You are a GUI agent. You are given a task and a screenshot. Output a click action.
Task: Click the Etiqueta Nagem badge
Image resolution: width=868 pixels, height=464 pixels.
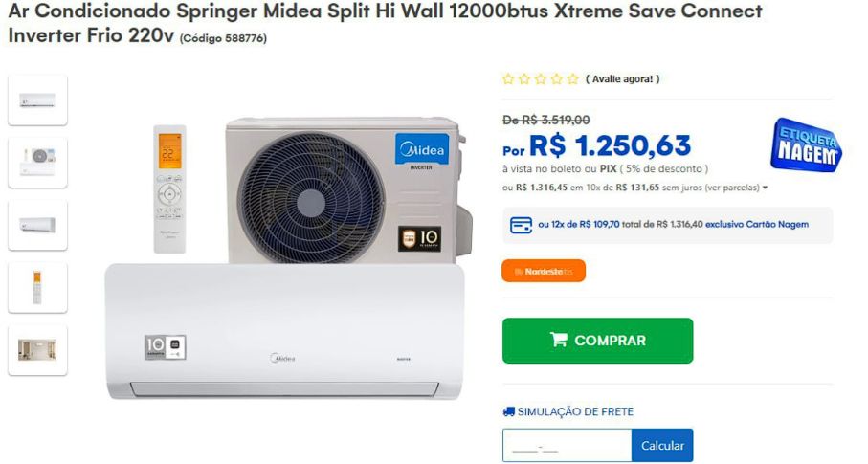806,145
